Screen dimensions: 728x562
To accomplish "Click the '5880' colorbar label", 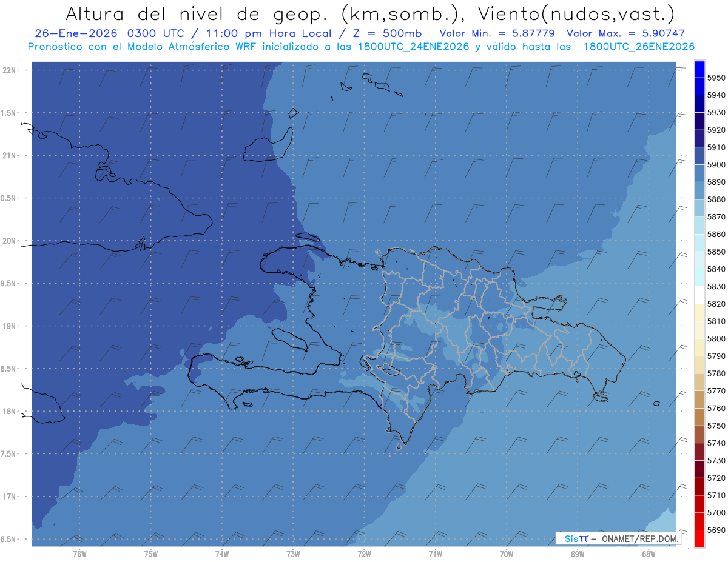I will 716,199.
